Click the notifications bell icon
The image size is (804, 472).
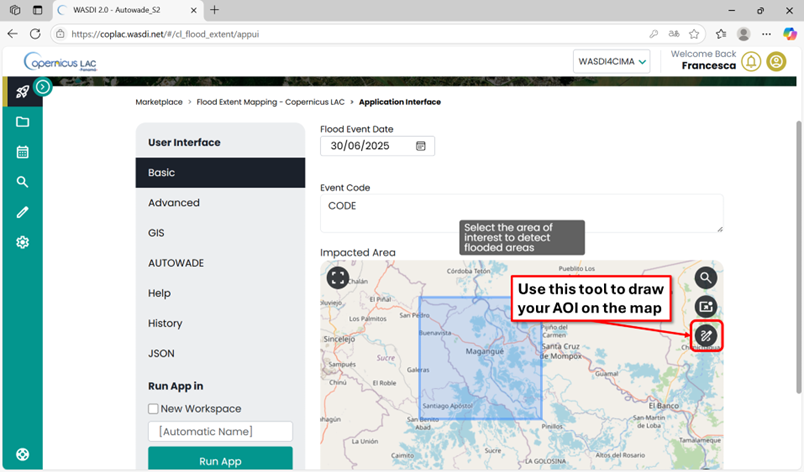pos(751,61)
